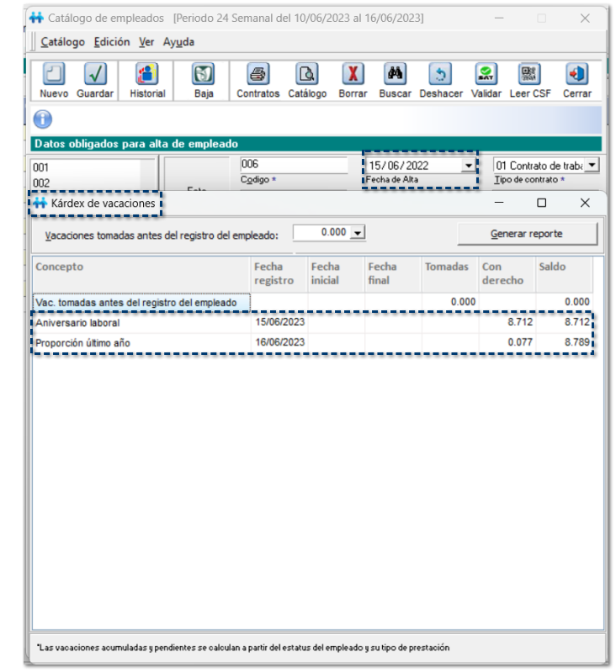Image resolution: width=616 pixels, height=672 pixels.
Task: Open the Tipo de contrato dropdown
Action: coord(592,166)
